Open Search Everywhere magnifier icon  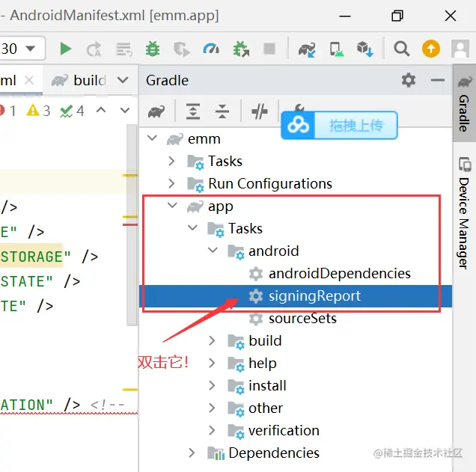click(402, 49)
